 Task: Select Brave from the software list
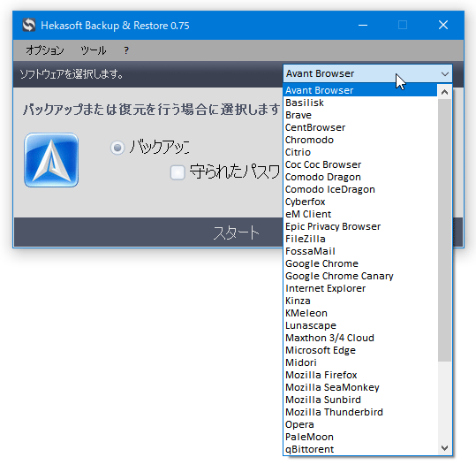point(360,115)
